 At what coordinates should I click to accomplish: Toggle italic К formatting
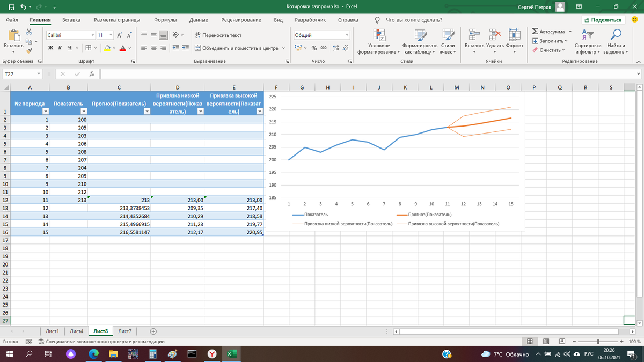pos(60,48)
